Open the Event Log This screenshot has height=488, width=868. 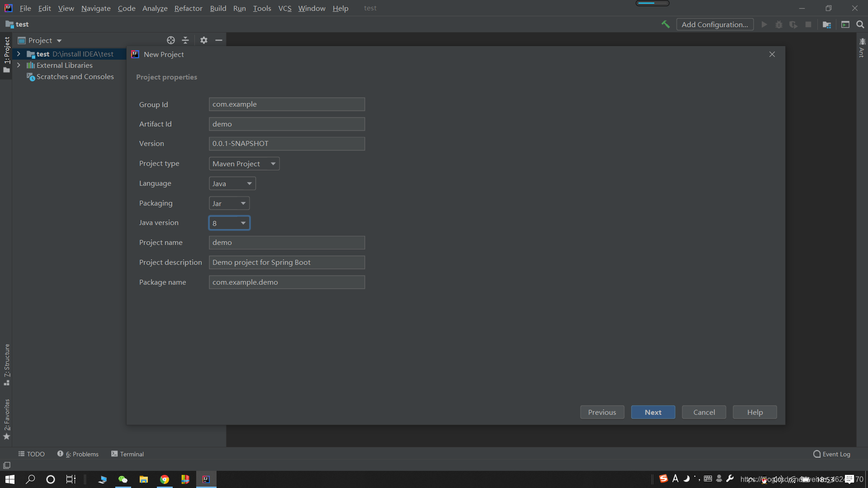(x=832, y=454)
